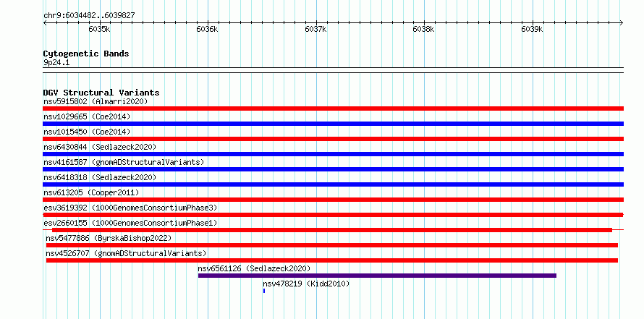Open nsv4161587 (gnomADStructuralVariants) label
644x319 pixels.
coord(124,162)
